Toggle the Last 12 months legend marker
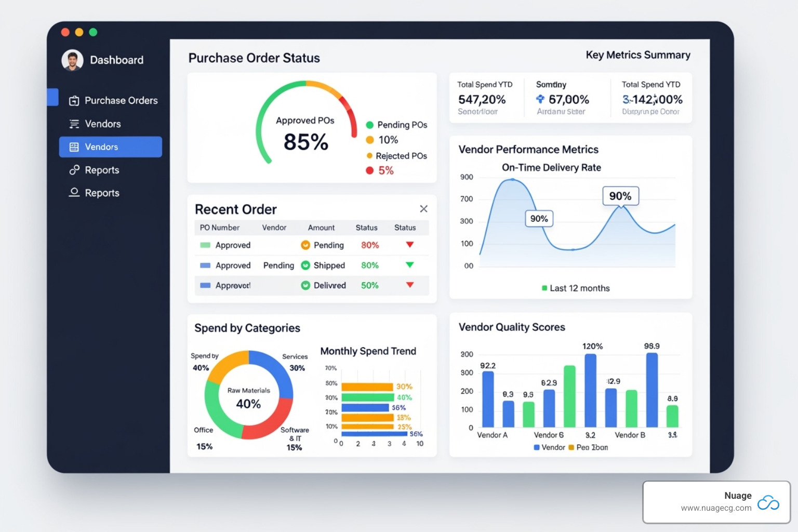This screenshot has width=798, height=532. [544, 288]
